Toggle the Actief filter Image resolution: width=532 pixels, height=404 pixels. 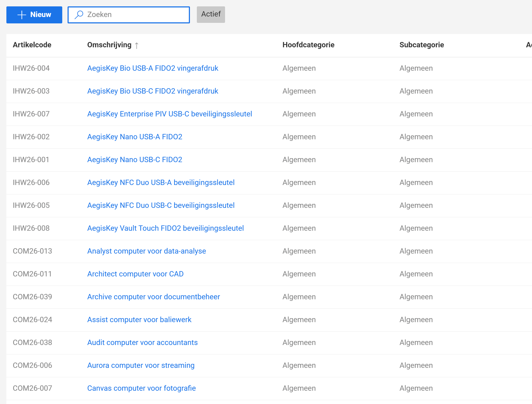(211, 14)
